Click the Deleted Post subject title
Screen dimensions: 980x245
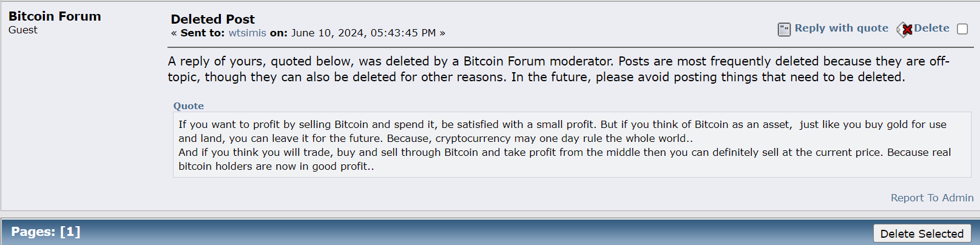[212, 19]
